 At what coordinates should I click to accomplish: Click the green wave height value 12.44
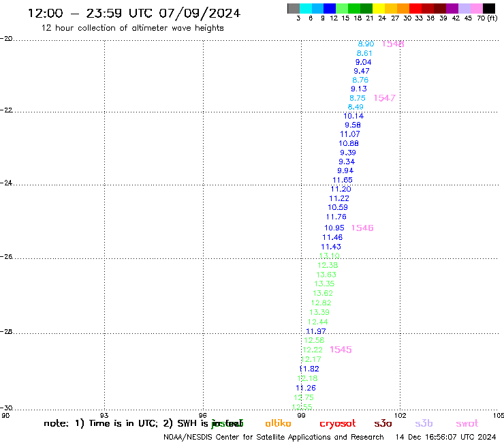[x=317, y=322]
